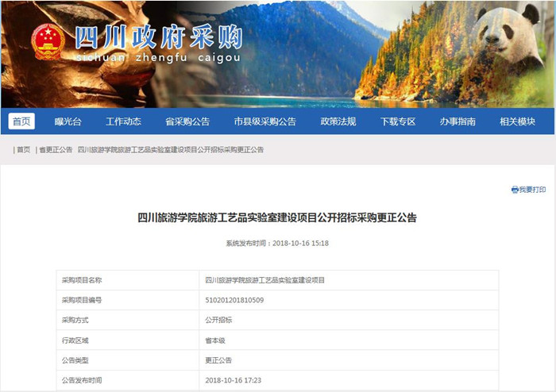Viewport: 556px width, 392px height.
Task: Click the 公告类型 label cell
Action: coord(128,360)
